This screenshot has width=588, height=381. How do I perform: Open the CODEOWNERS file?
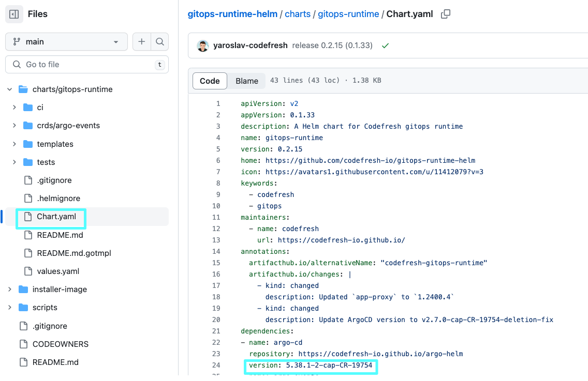pyautogui.click(x=60, y=344)
